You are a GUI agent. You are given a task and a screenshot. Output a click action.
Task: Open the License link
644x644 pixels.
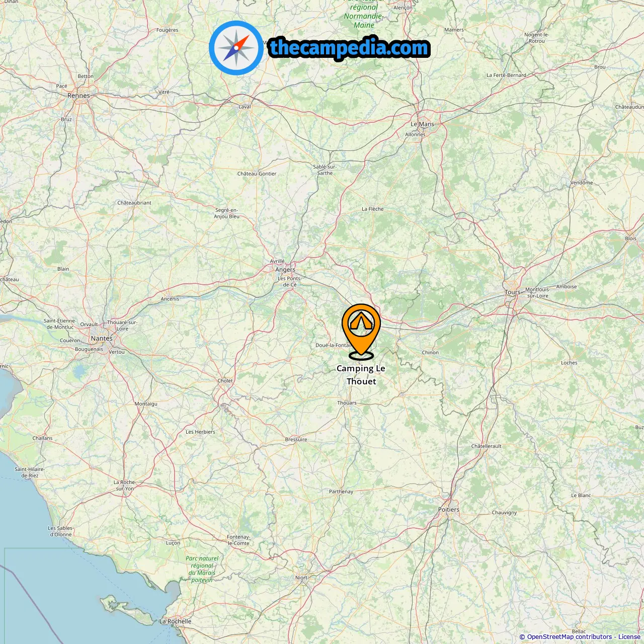(x=629, y=637)
